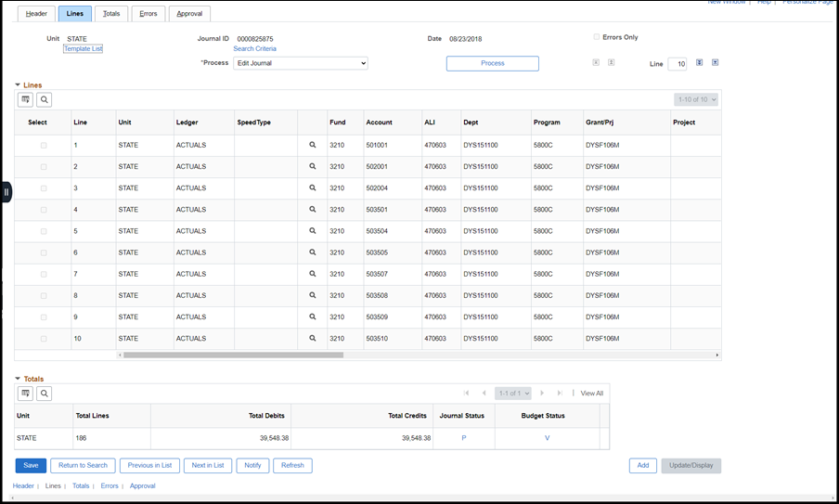The width and height of the screenshot is (839, 504).
Task: Click the Refresh button
Action: tap(292, 465)
